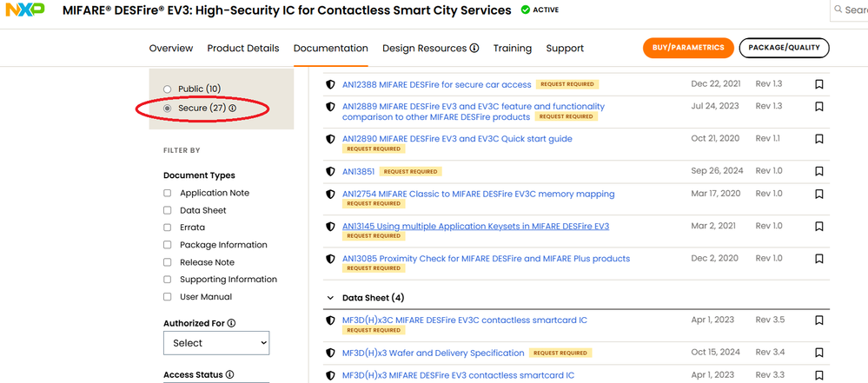Collapse the Data Sheet (4) section
868x383 pixels.
pyautogui.click(x=330, y=298)
